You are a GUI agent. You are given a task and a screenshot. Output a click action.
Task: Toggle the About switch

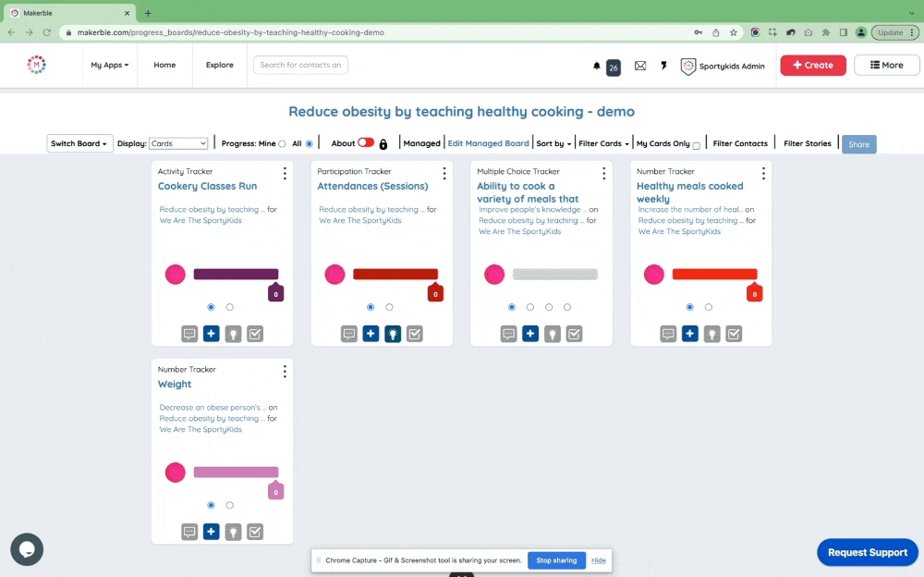[x=366, y=142]
